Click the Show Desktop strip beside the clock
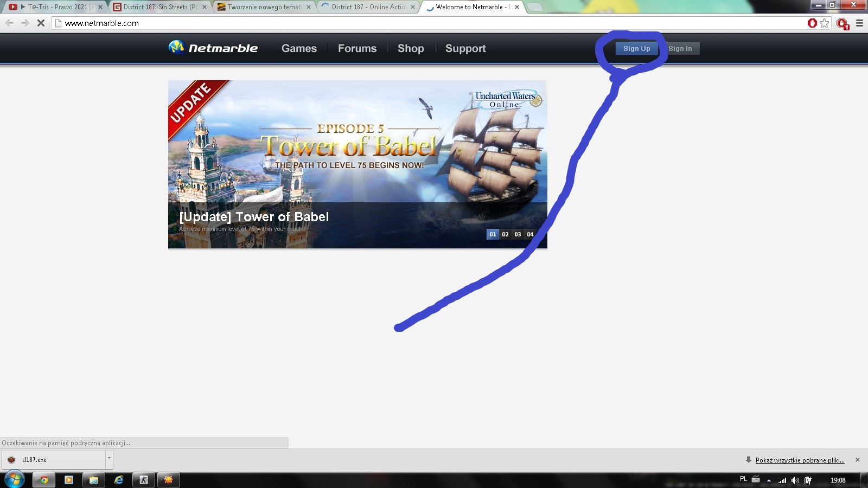The image size is (868, 488). coord(864,480)
